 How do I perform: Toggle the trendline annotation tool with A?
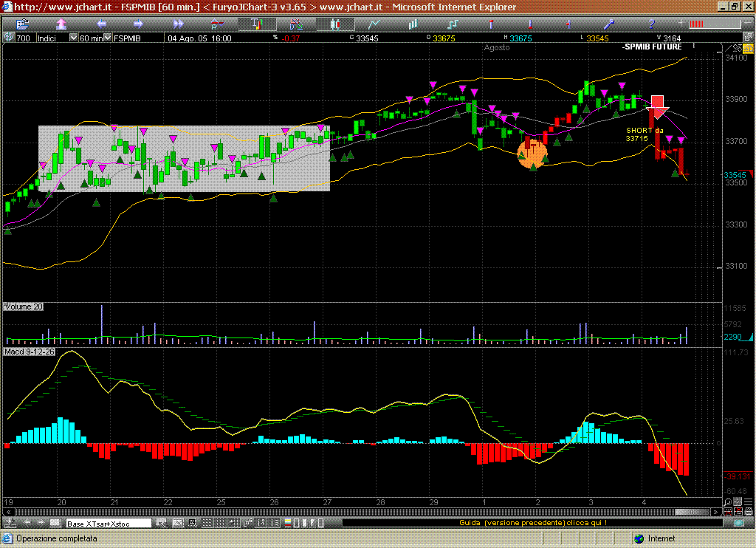pos(217,24)
